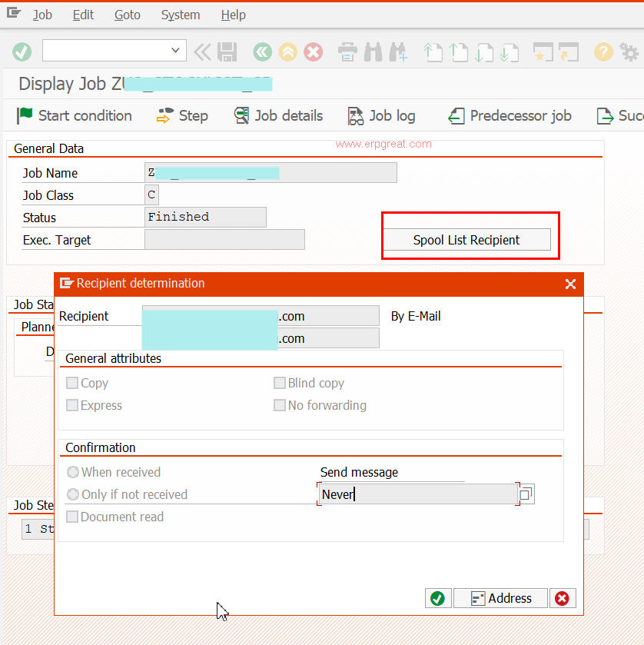644x645 pixels.
Task: Click the Start condition button
Action: point(75,115)
